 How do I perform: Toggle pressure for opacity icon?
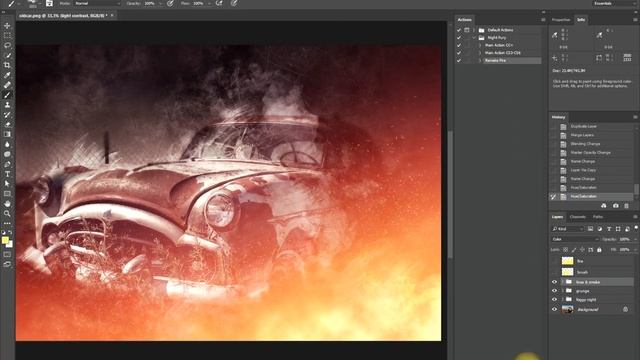(x=170, y=3)
